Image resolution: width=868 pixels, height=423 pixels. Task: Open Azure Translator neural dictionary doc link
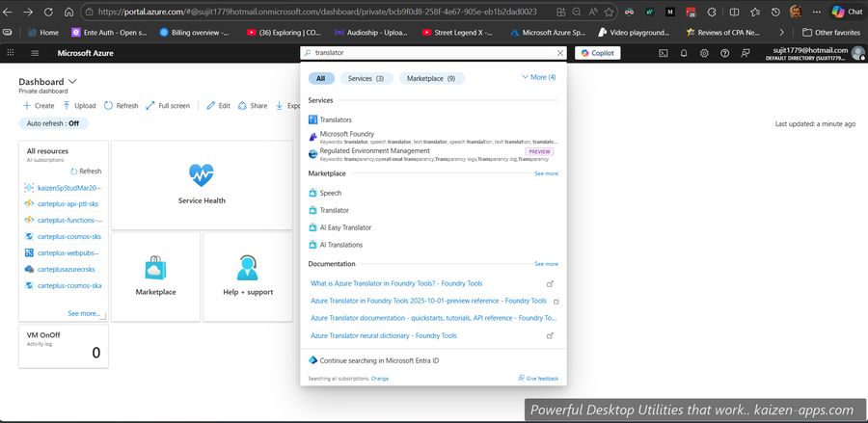click(384, 335)
